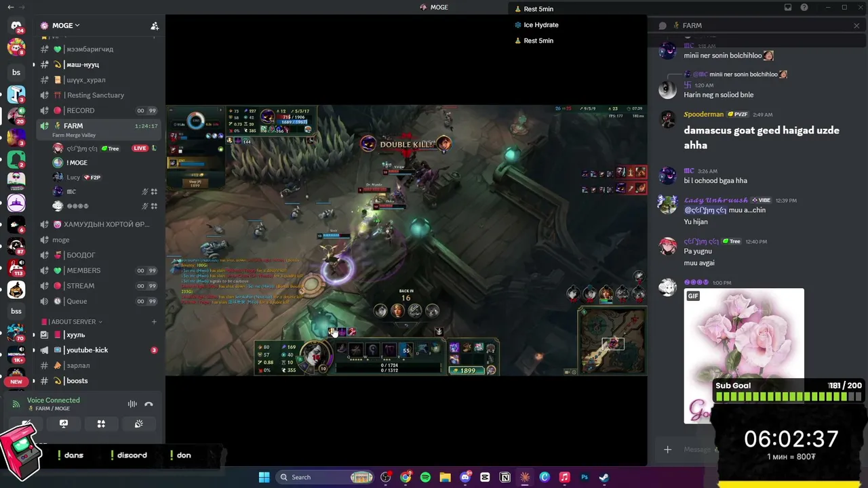Toggle noise suppression in voice panel
The width and height of the screenshot is (868, 488).
tap(132, 404)
